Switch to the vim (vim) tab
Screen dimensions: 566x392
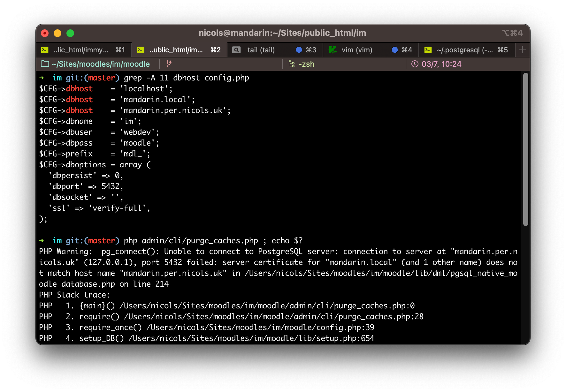(371, 50)
